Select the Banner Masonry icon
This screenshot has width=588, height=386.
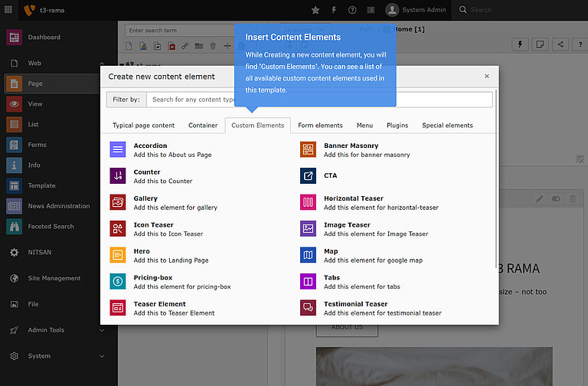coord(308,150)
